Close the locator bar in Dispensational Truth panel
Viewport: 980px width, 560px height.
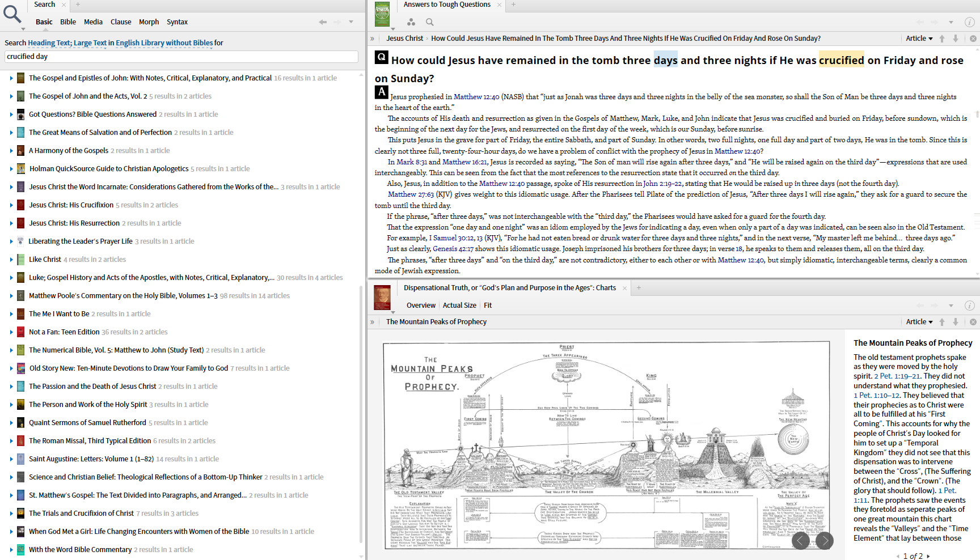click(x=973, y=322)
